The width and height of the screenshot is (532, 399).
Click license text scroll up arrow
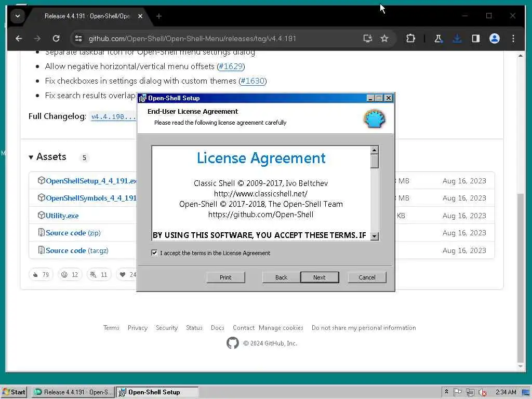coord(374,150)
